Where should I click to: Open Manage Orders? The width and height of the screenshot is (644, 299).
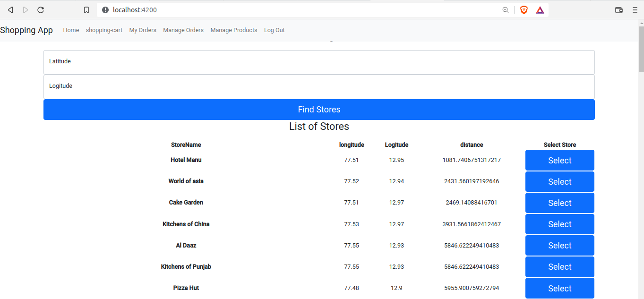click(183, 30)
